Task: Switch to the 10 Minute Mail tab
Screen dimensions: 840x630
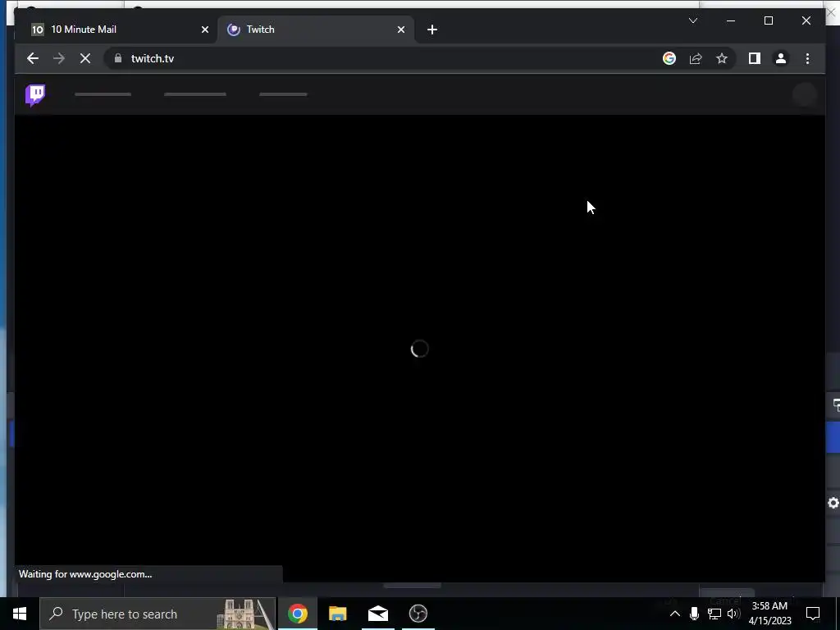Action: (x=115, y=30)
